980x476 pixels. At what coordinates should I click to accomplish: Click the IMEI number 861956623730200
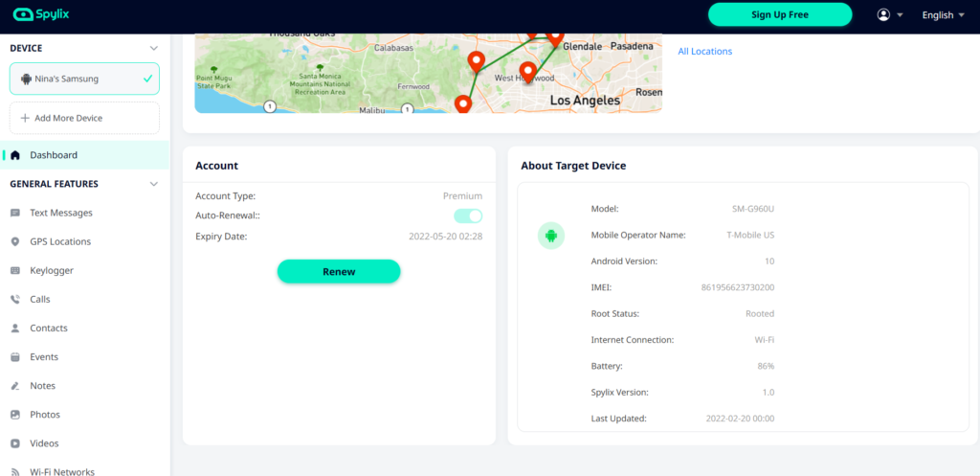[x=738, y=287]
